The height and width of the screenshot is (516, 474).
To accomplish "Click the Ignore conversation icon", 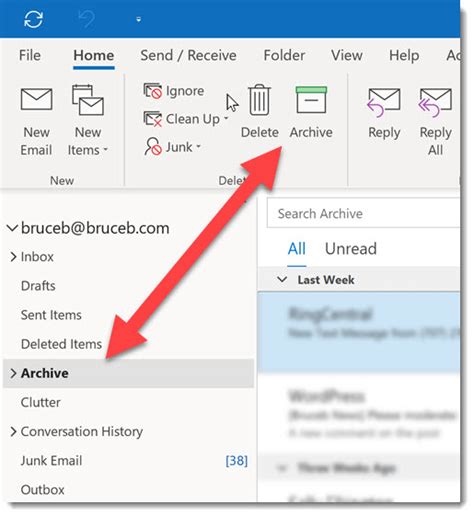I will [153, 91].
